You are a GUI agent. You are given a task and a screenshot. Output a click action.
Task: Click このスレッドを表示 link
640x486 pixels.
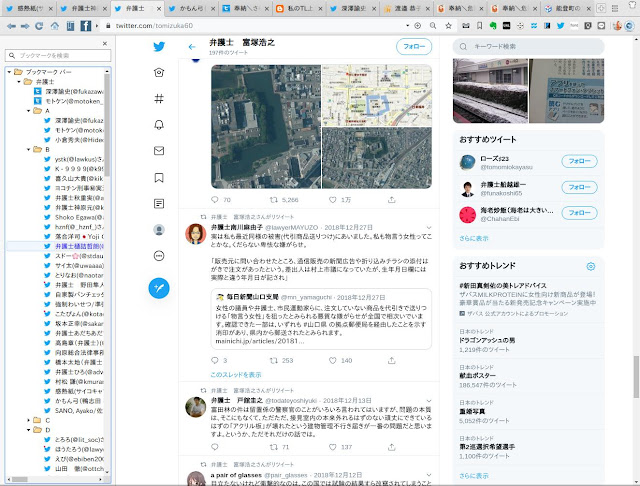click(236, 375)
